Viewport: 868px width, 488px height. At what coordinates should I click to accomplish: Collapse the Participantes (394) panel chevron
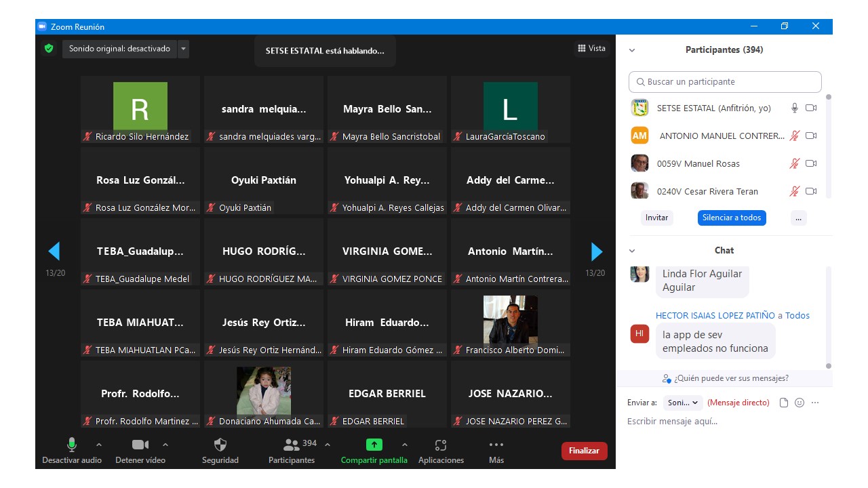tap(632, 50)
